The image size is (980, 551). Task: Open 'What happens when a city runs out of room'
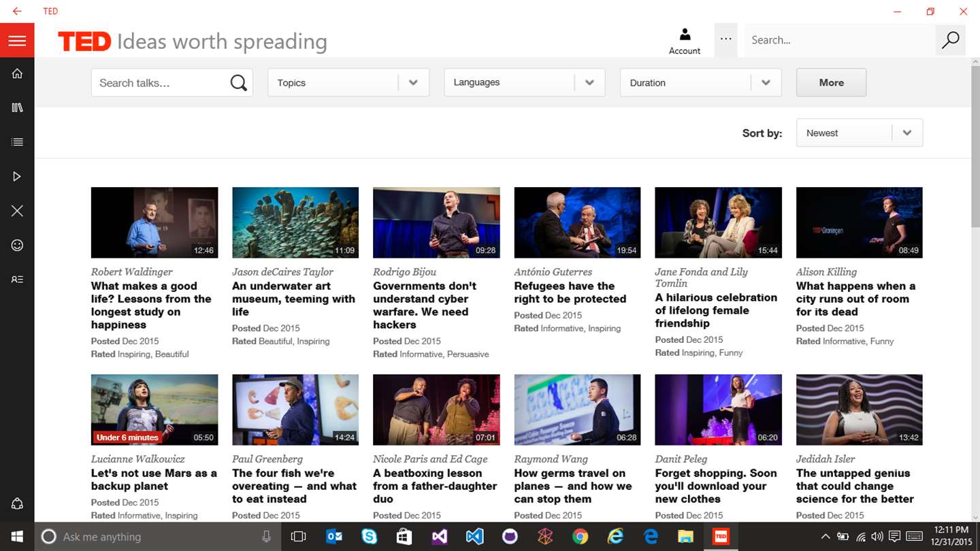[x=855, y=299]
